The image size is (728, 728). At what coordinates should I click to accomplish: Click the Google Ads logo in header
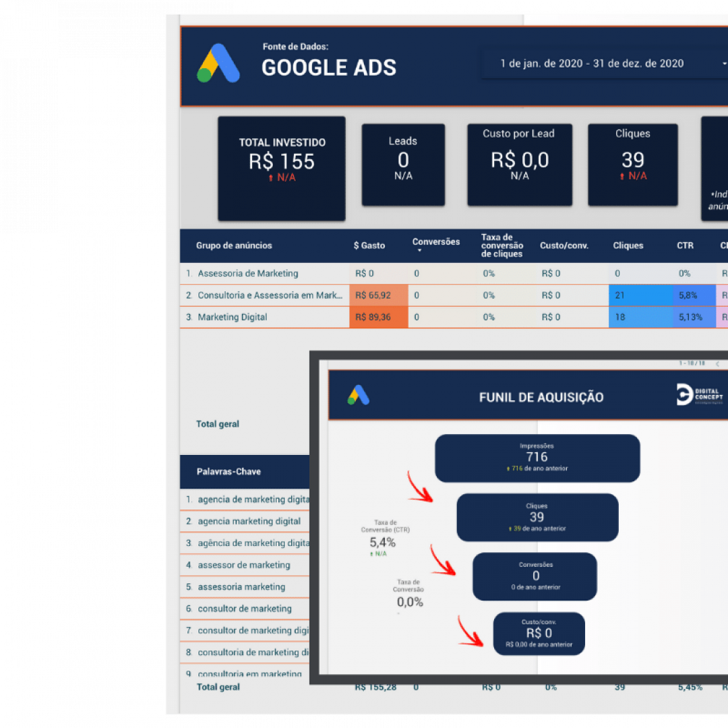coord(218,63)
